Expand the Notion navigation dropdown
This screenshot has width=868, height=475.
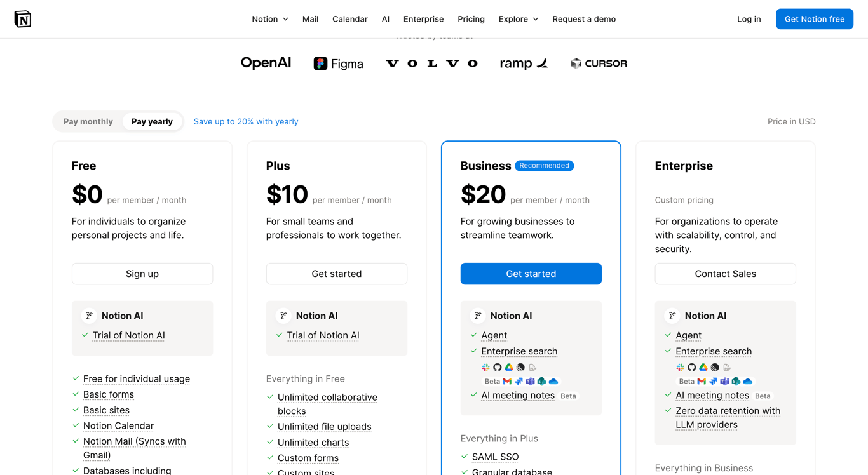coord(269,19)
